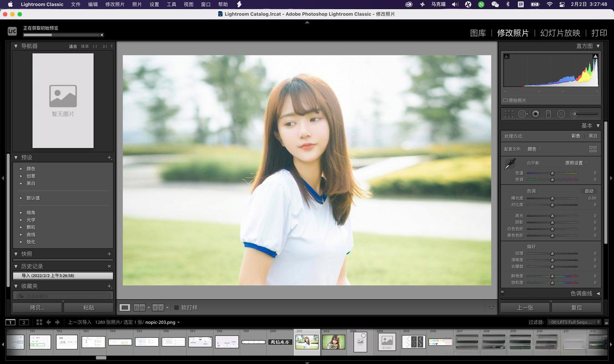The height and width of the screenshot is (364, 614).
Task: Select the Crop Overlay tool icon
Action: 509,114
